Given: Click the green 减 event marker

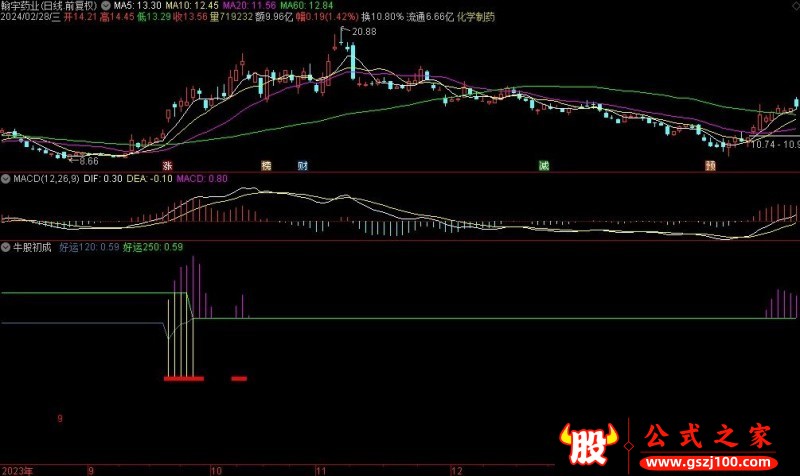Looking at the screenshot, I should (544, 165).
